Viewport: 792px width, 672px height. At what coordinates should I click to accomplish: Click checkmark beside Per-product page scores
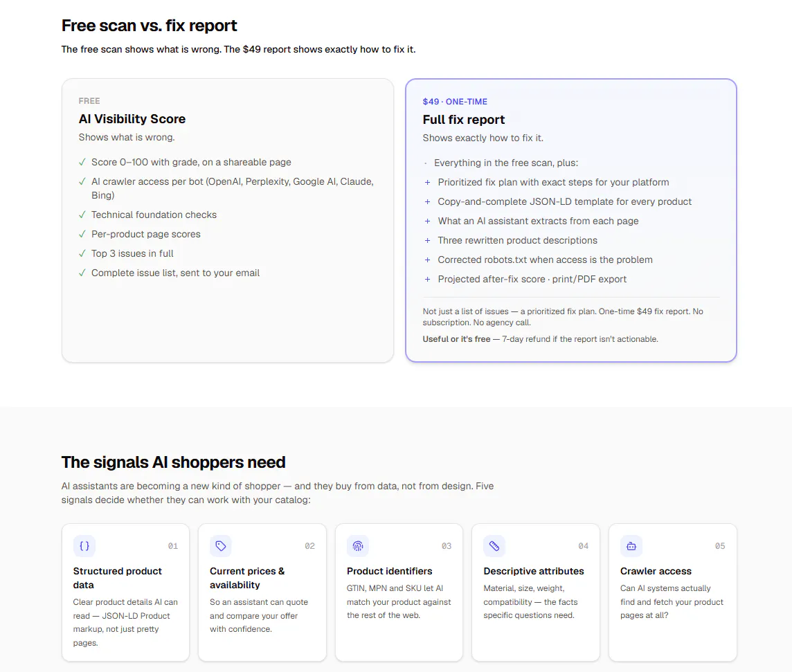pyautogui.click(x=82, y=234)
